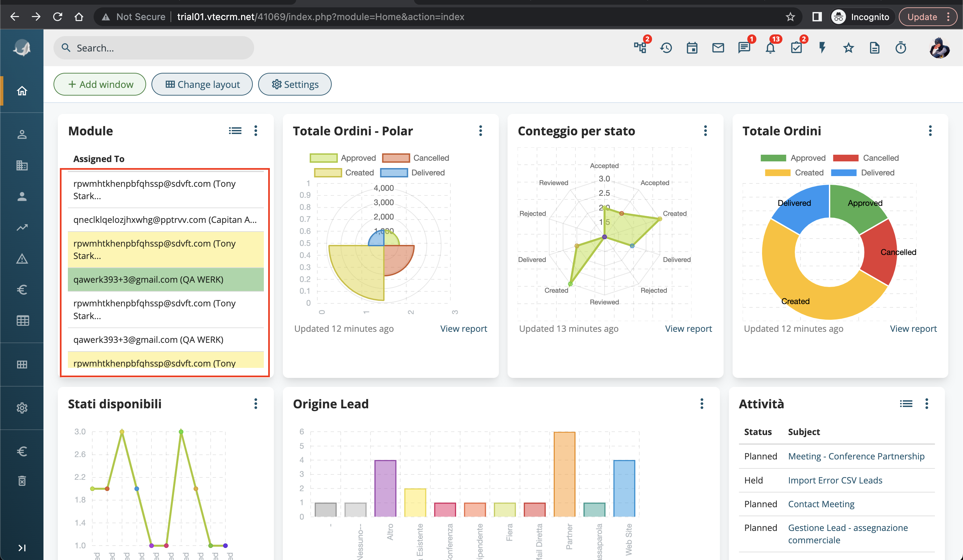Open Attività widget three-dot menu
The image size is (963, 560).
tap(926, 403)
